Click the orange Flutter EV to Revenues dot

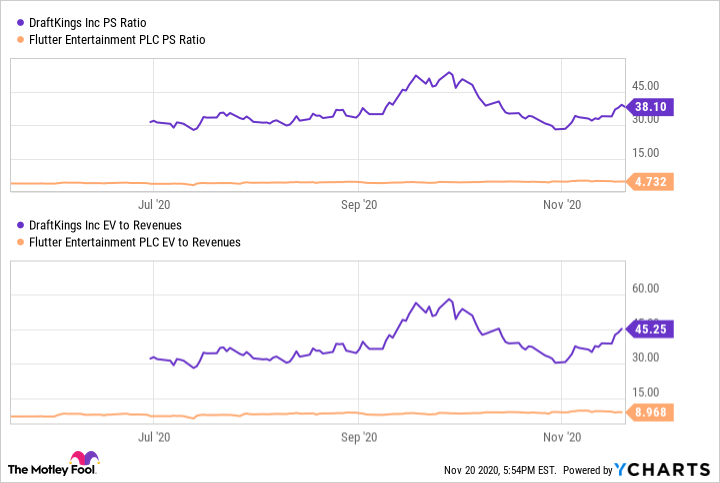[22, 242]
